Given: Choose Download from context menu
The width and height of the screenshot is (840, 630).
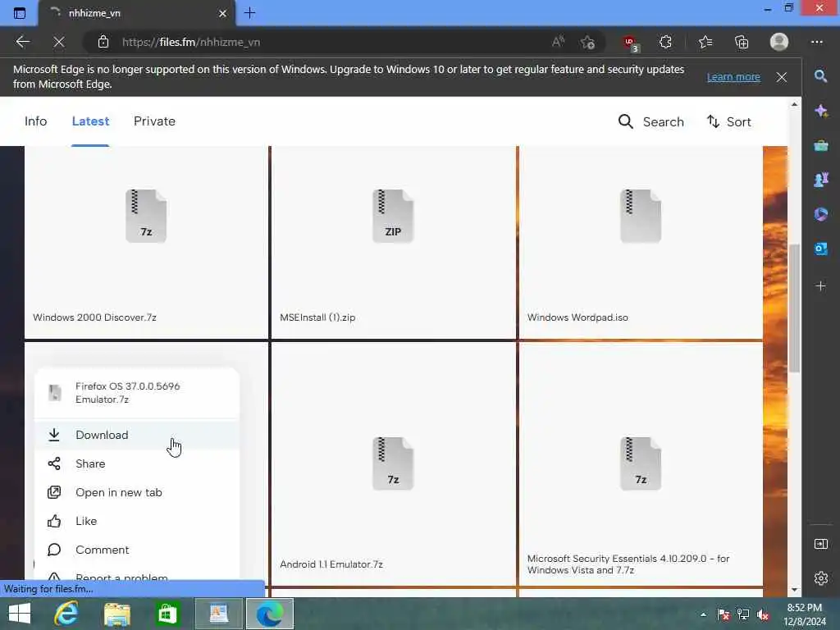Looking at the screenshot, I should click(x=137, y=435).
